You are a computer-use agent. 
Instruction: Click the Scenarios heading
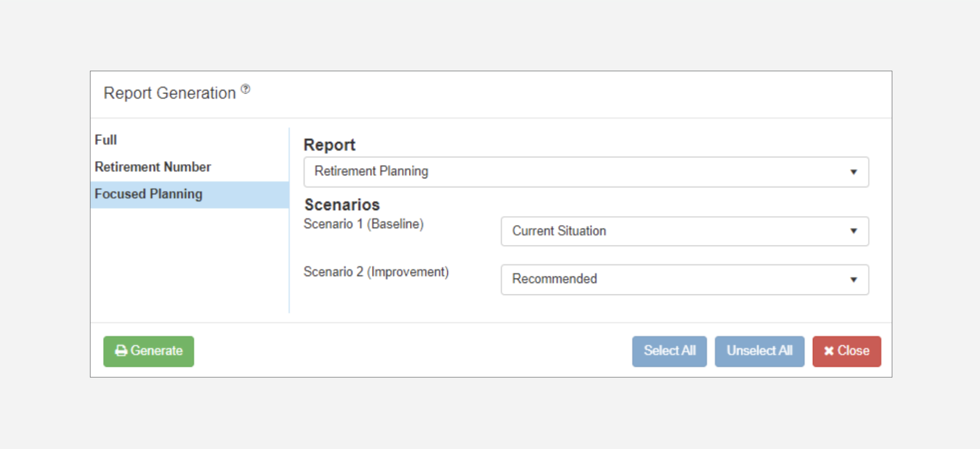pyautogui.click(x=342, y=205)
